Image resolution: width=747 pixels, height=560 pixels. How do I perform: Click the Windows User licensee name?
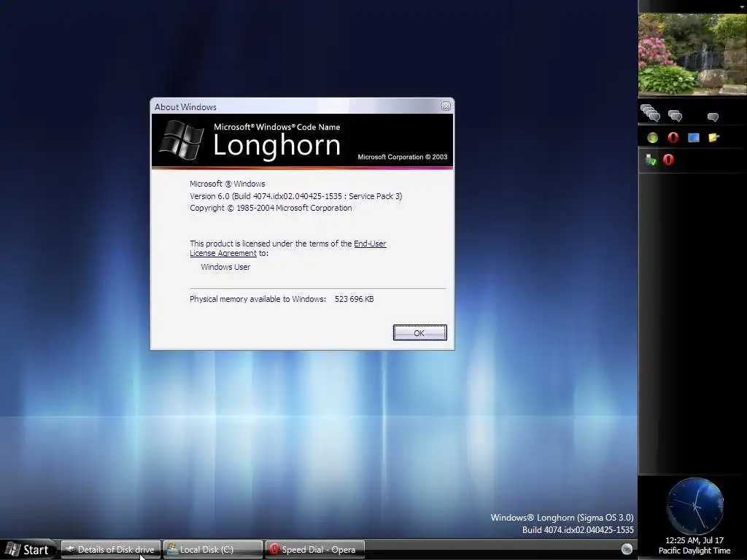[x=225, y=267]
